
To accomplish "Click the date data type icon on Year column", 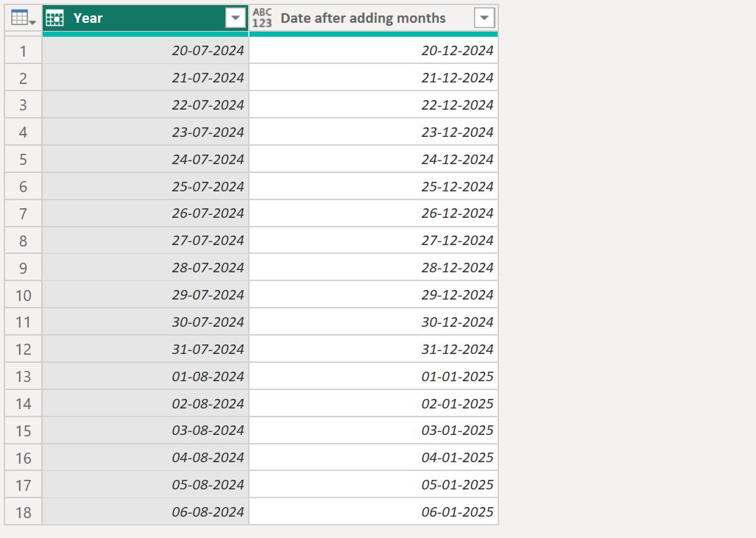I will click(x=54, y=17).
